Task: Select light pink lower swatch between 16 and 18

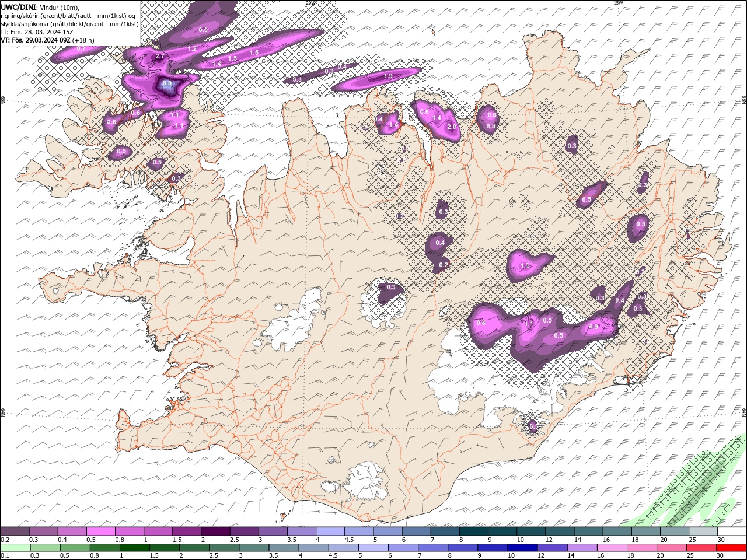Action: 612,547
